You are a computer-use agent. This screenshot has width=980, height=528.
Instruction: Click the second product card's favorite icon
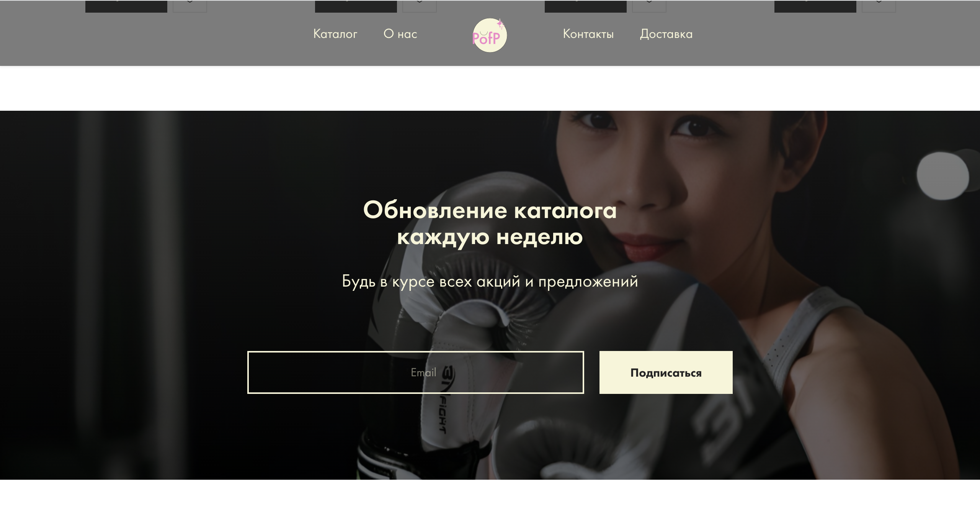point(420,6)
